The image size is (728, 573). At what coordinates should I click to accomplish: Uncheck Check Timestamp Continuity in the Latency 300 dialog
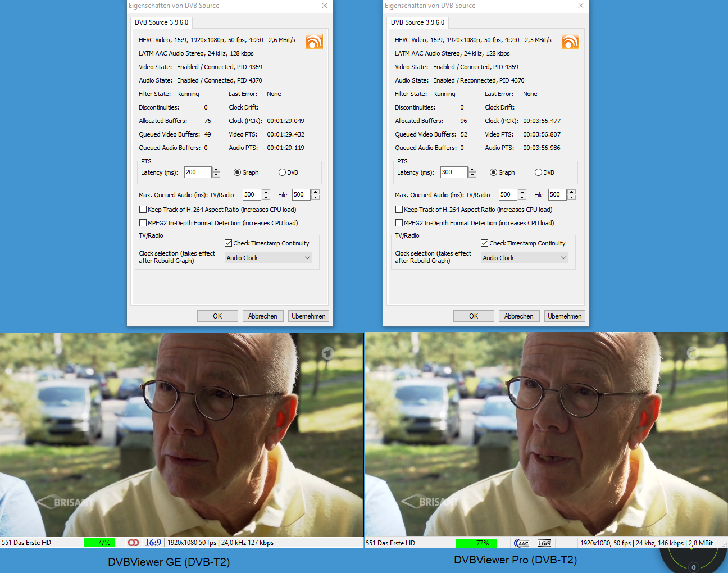(x=485, y=243)
